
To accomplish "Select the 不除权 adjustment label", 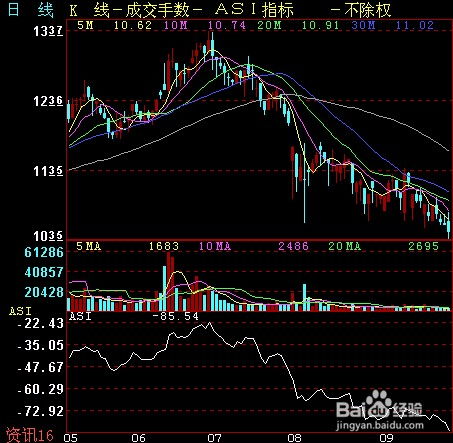I will (367, 10).
